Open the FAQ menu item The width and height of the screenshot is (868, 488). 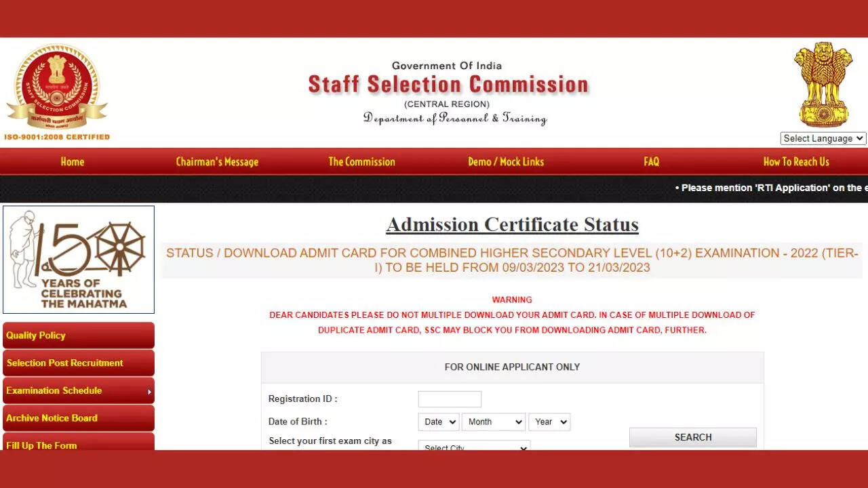651,162
